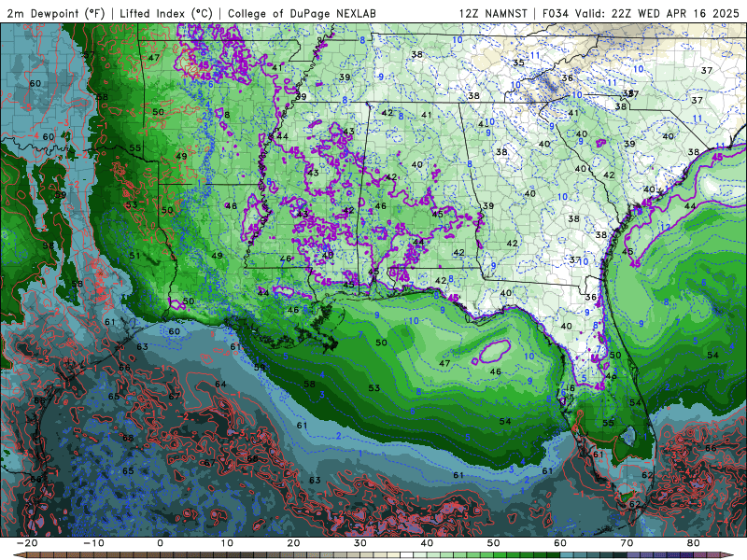Click the "Lifted Index (°C)" title text

click(166, 13)
